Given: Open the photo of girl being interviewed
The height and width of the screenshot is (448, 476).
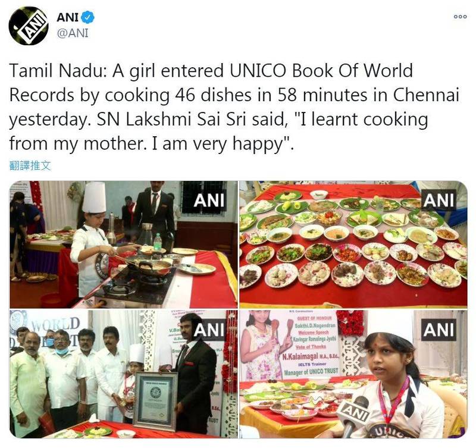Looking at the screenshot, I should tap(353, 374).
